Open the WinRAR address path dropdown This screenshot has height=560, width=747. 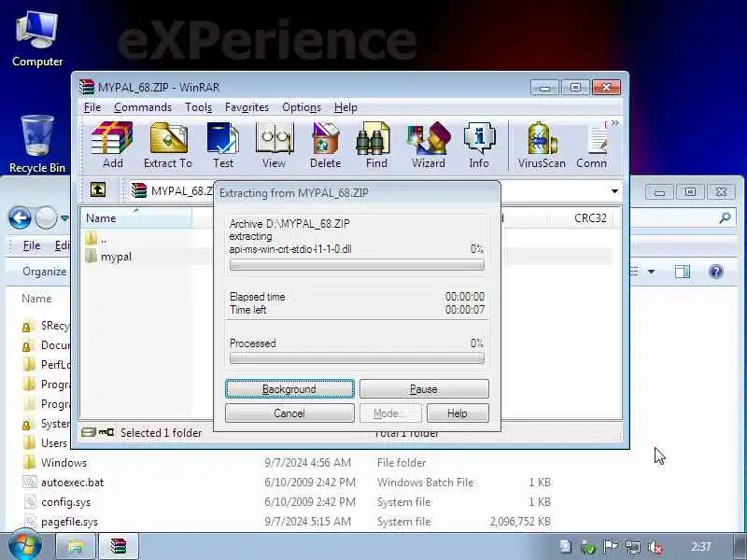pos(614,191)
